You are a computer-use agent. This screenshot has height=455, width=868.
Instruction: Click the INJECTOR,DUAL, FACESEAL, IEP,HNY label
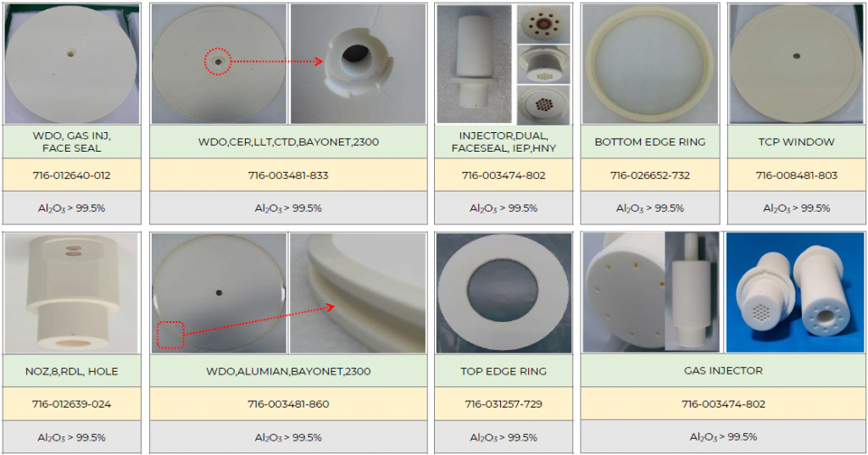click(x=504, y=141)
